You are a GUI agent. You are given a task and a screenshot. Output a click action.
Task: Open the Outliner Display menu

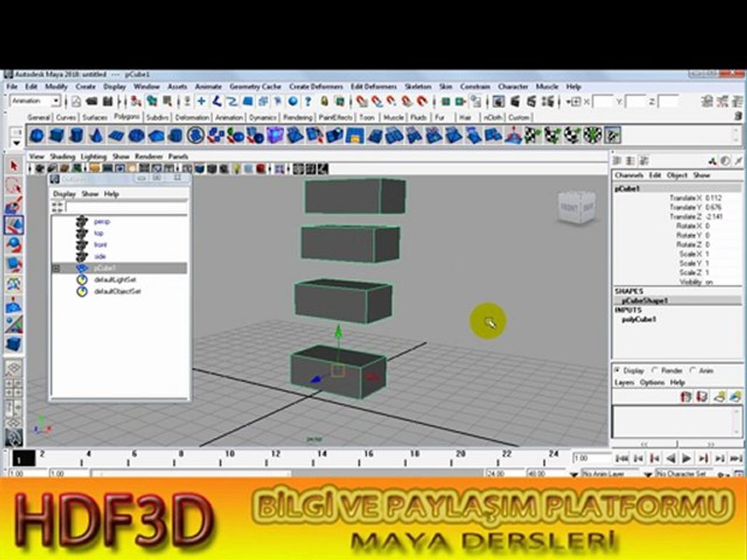pos(65,194)
